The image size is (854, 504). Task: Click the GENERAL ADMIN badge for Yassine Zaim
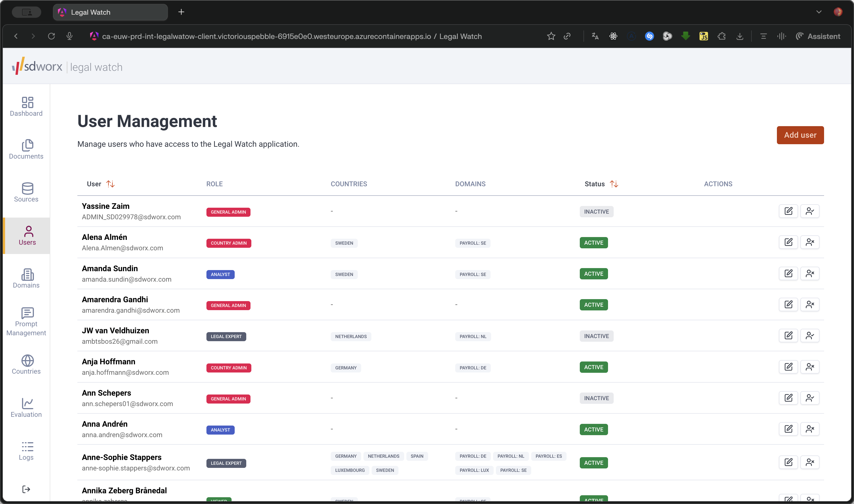(x=228, y=212)
